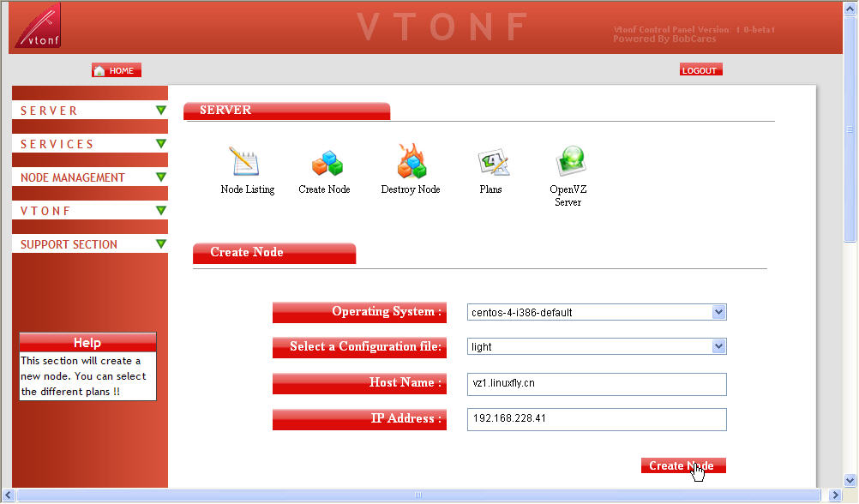Open the VTONF sidebar menu item
Viewport: 859px width, 504px height.
tap(46, 211)
